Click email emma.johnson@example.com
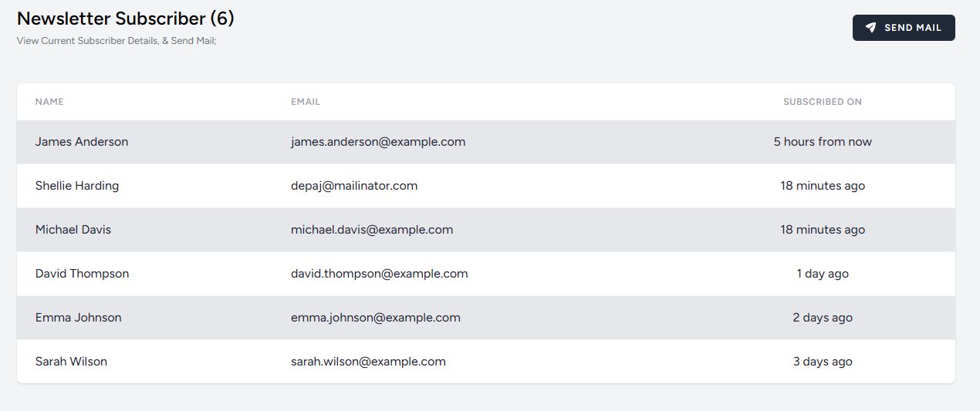 376,318
